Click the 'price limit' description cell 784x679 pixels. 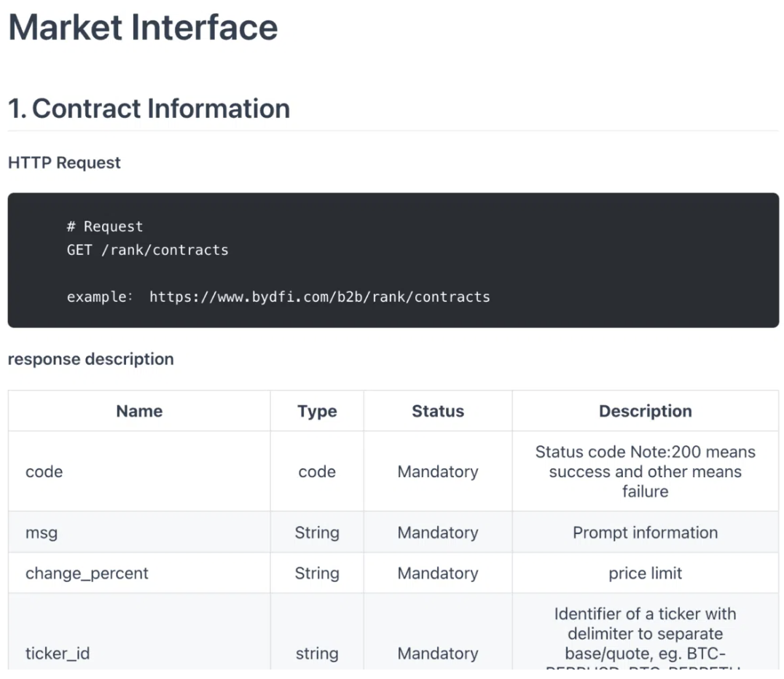coord(645,573)
